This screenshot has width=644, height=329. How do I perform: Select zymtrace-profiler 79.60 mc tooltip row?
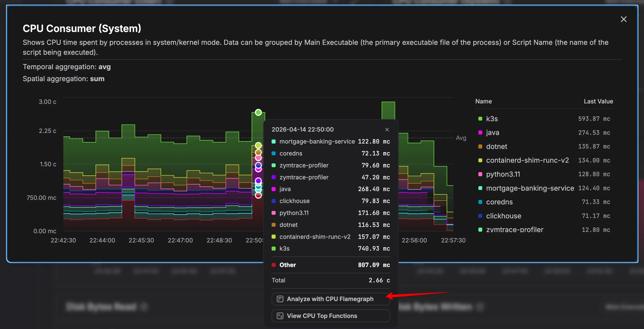331,165
